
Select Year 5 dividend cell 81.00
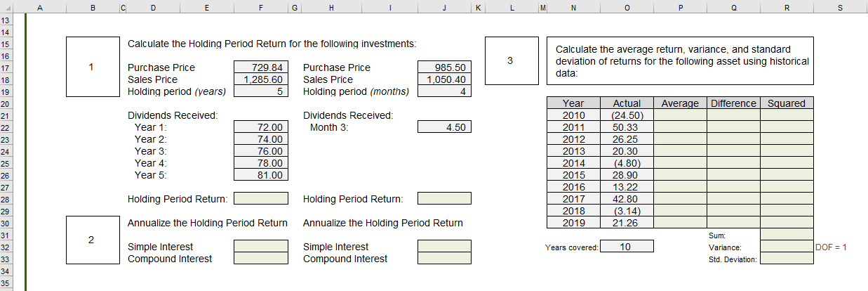coord(261,175)
